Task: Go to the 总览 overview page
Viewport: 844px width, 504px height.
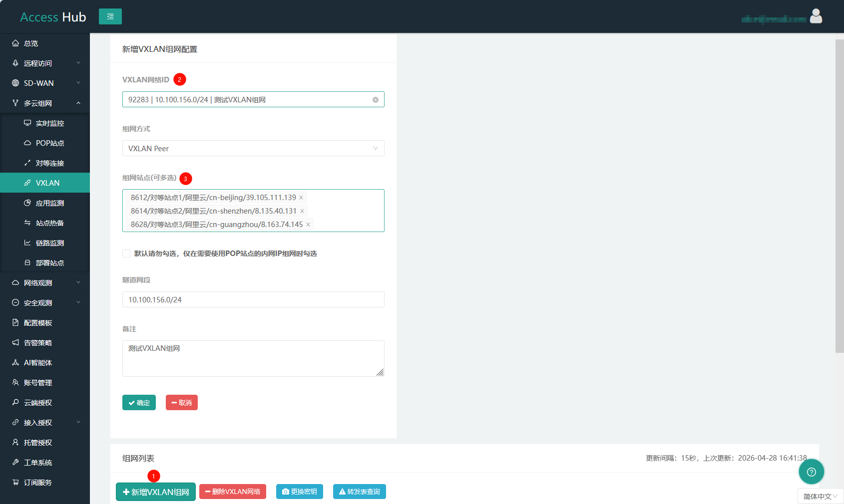Action: click(x=45, y=43)
